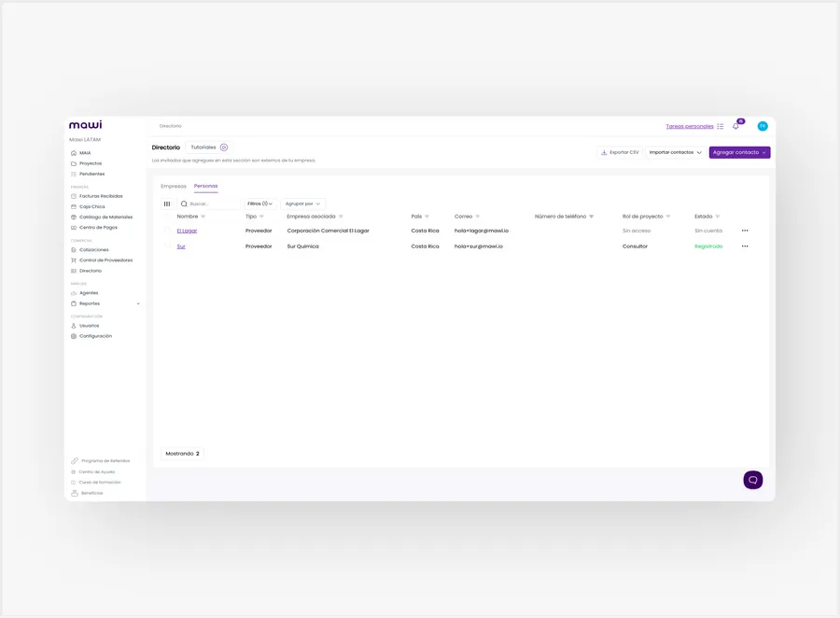The image size is (840, 618).
Task: Click the Control de Proveedores cart icon
Action: 74,260
